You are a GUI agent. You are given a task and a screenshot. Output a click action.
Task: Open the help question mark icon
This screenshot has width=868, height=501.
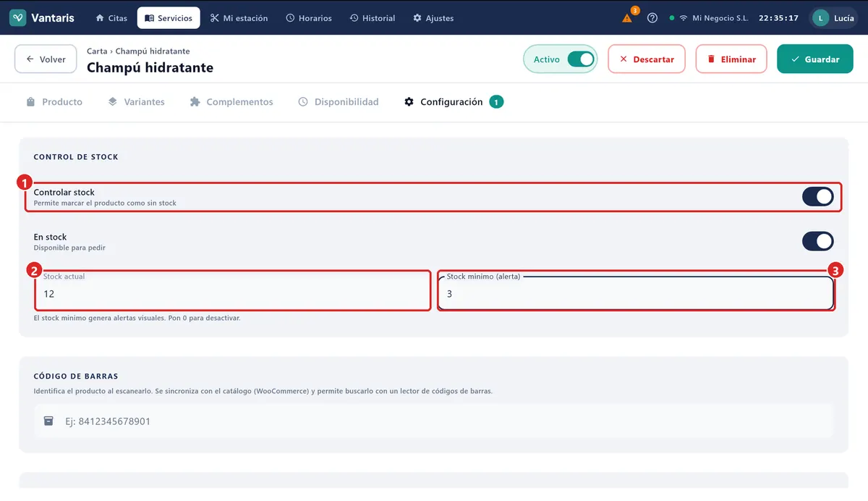652,18
